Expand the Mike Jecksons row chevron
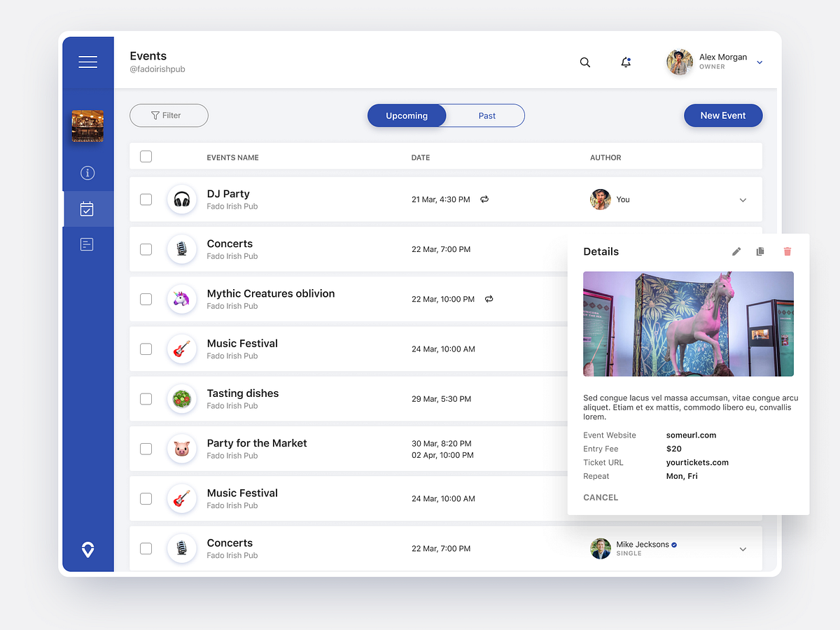Image resolution: width=840 pixels, height=630 pixels. [x=743, y=549]
